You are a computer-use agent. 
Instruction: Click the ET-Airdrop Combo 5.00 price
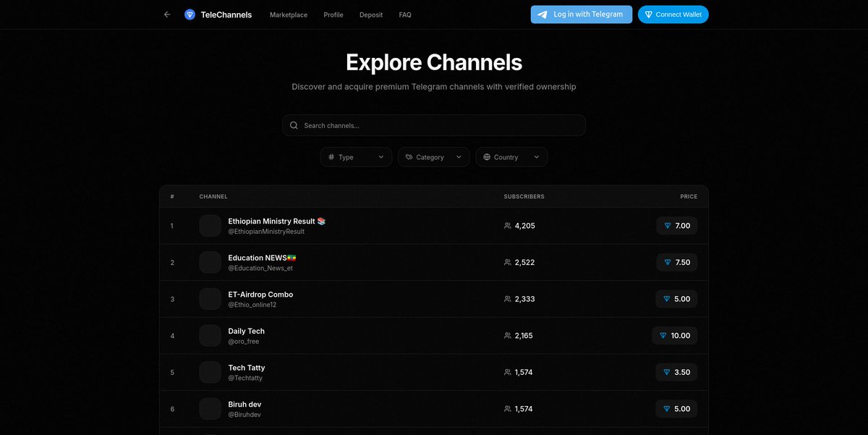point(677,299)
